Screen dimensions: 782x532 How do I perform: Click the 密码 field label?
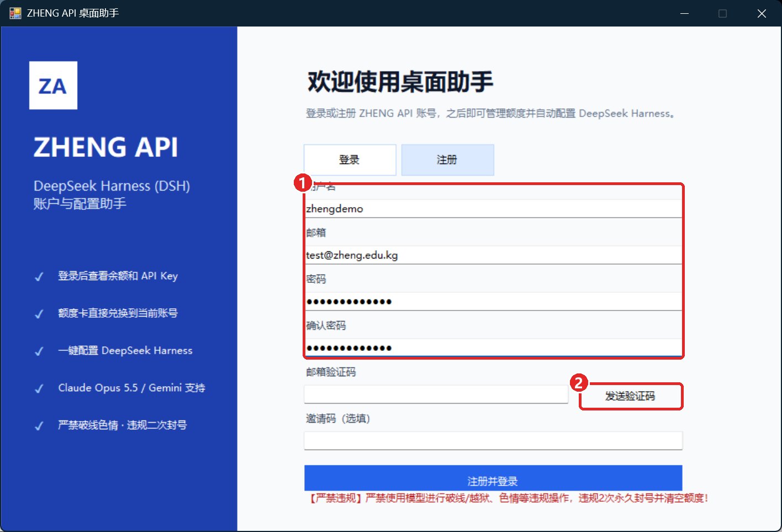(316, 279)
